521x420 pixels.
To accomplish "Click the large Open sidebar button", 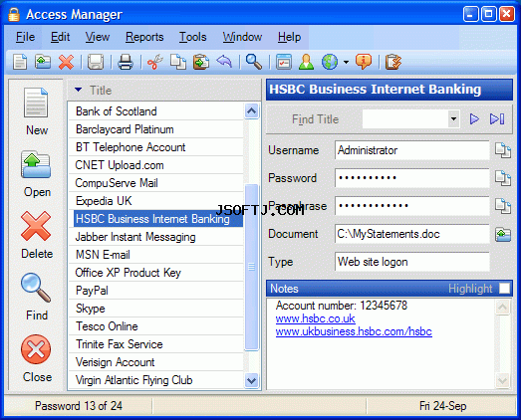I will pyautogui.click(x=37, y=173).
